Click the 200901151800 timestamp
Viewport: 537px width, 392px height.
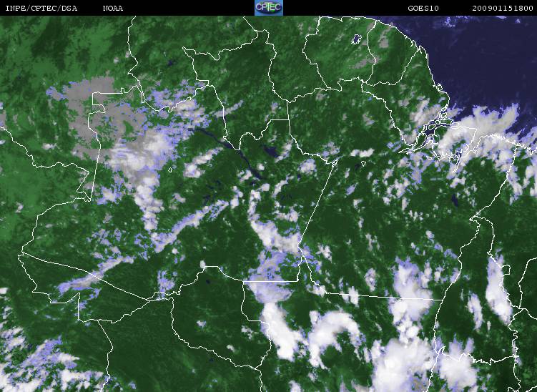(503, 8)
